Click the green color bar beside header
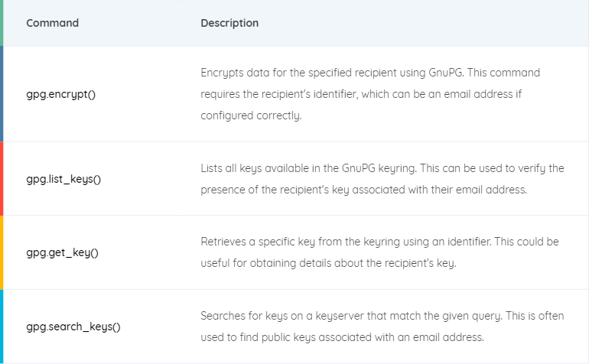Viewport: 589px width, 364px height. point(2,23)
